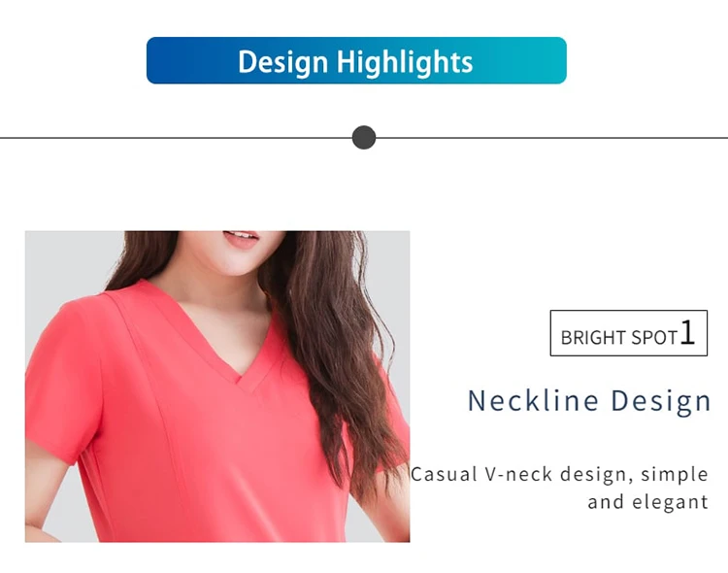This screenshot has width=728, height=573.
Task: Click the left segment of divider line
Action: tap(176, 138)
